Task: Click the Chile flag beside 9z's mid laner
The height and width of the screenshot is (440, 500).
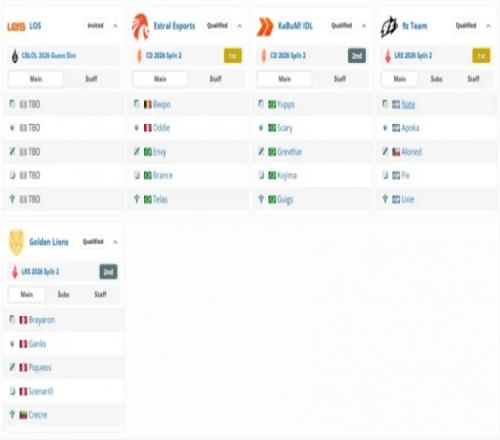Action: coord(396,152)
